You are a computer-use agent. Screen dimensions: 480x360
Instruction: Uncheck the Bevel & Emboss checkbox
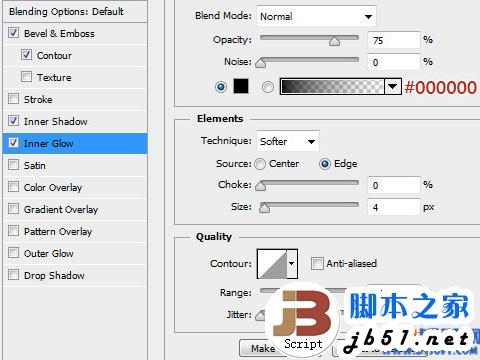pos(13,33)
